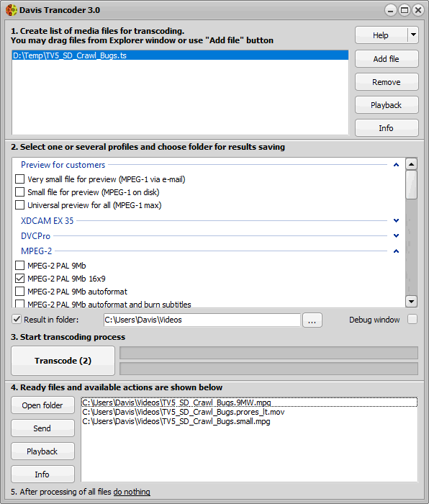Viewport: 429px width, 504px height.
Task: Click the 'do nothing' after-processing link
Action: pos(132,492)
